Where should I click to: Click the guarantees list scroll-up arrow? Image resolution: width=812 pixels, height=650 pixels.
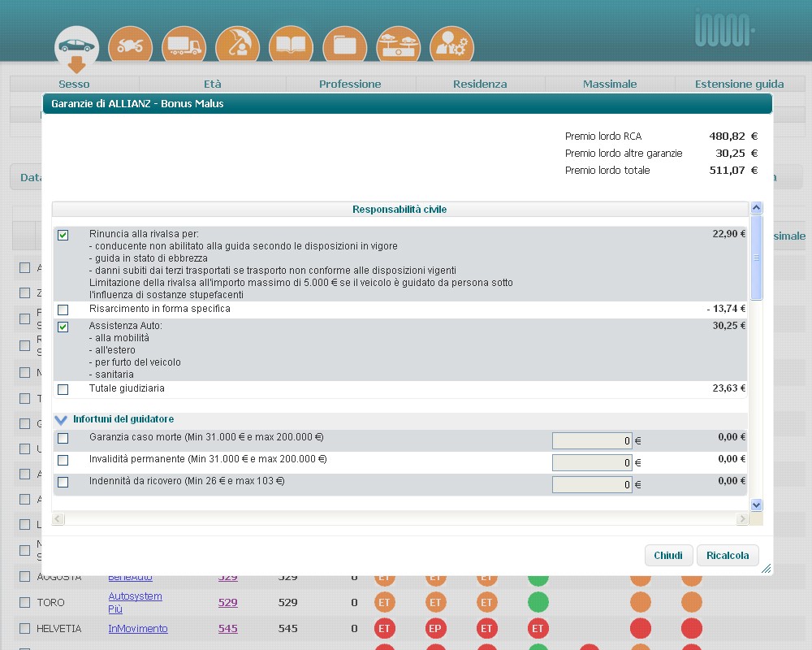(x=757, y=208)
